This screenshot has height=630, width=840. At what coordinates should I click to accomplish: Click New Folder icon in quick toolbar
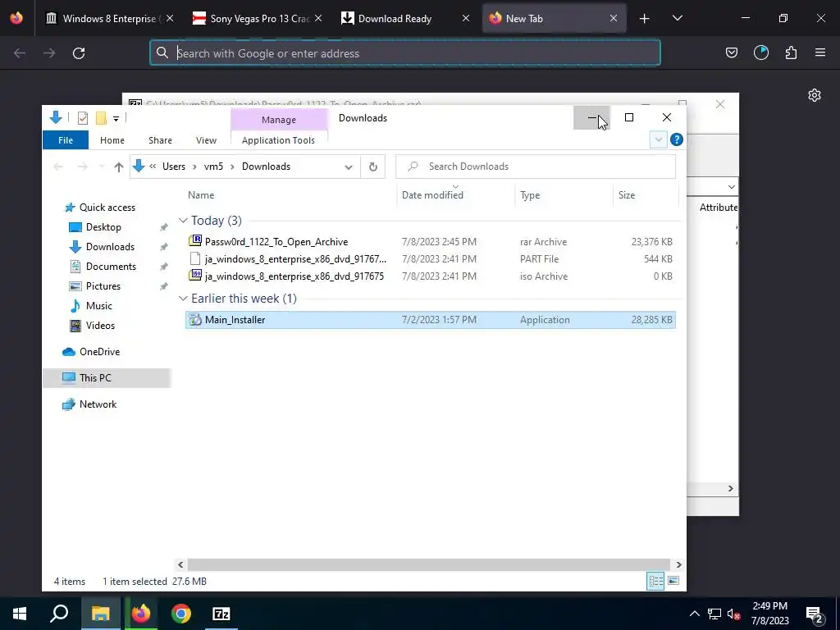[101, 118]
